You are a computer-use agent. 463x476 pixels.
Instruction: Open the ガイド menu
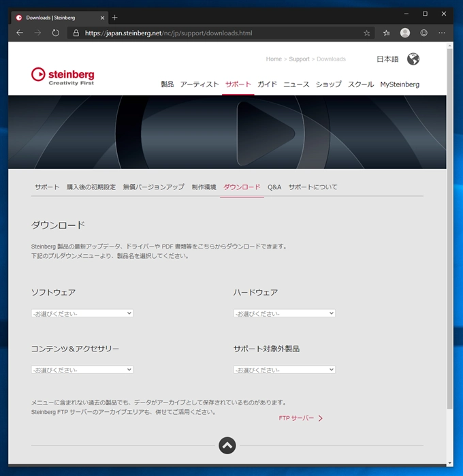point(267,84)
